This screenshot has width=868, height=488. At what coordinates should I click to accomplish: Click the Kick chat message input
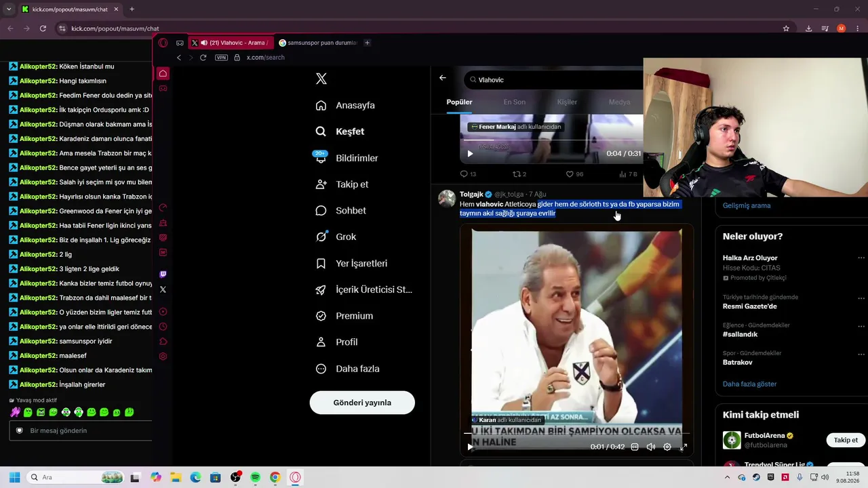(x=80, y=430)
